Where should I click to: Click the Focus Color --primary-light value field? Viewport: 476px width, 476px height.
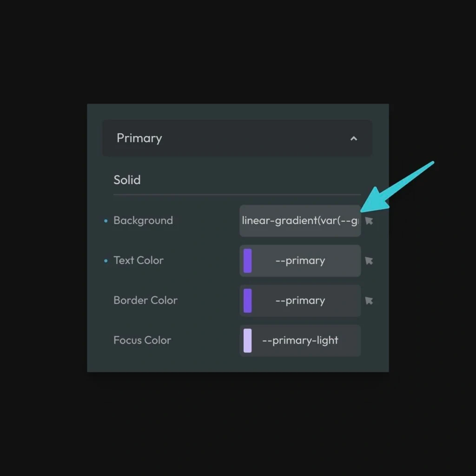[x=300, y=341]
